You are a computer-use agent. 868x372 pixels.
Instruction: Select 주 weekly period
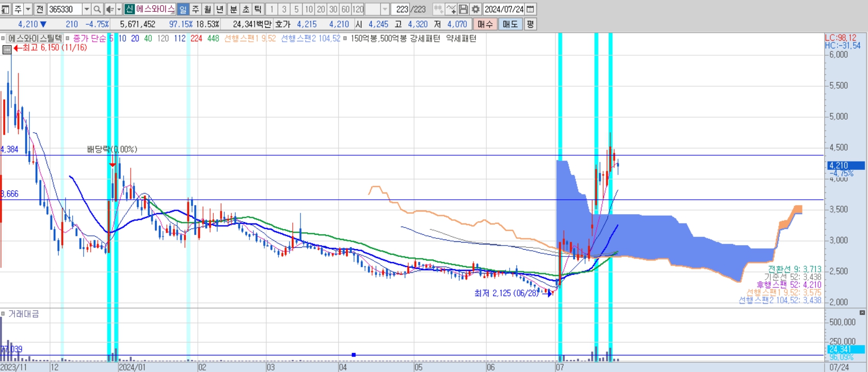195,9
